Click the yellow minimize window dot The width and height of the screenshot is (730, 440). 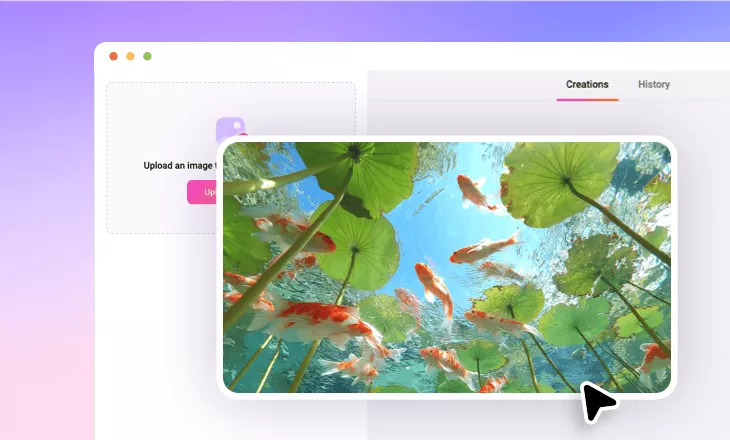[x=130, y=56]
